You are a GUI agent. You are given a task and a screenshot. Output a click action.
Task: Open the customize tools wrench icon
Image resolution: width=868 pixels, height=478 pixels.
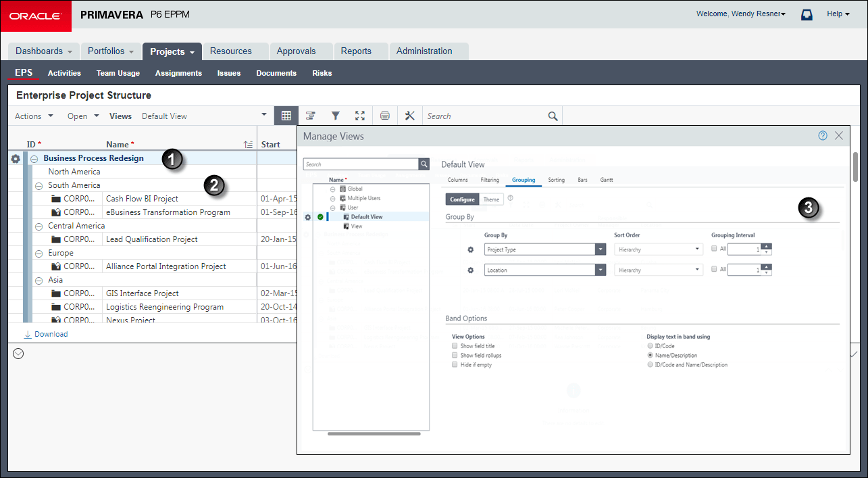(409, 116)
